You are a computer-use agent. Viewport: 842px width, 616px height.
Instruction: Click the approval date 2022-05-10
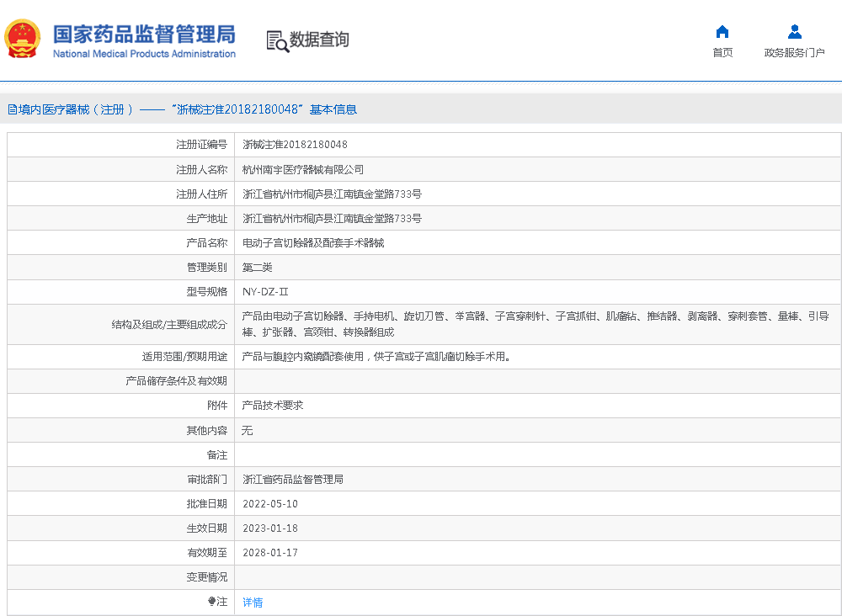pyautogui.click(x=270, y=504)
